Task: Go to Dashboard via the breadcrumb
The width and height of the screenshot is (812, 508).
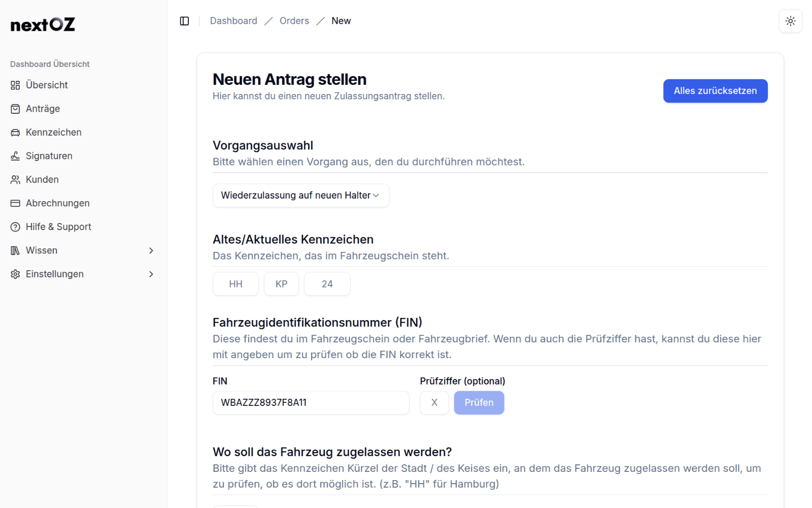Action: [x=233, y=20]
